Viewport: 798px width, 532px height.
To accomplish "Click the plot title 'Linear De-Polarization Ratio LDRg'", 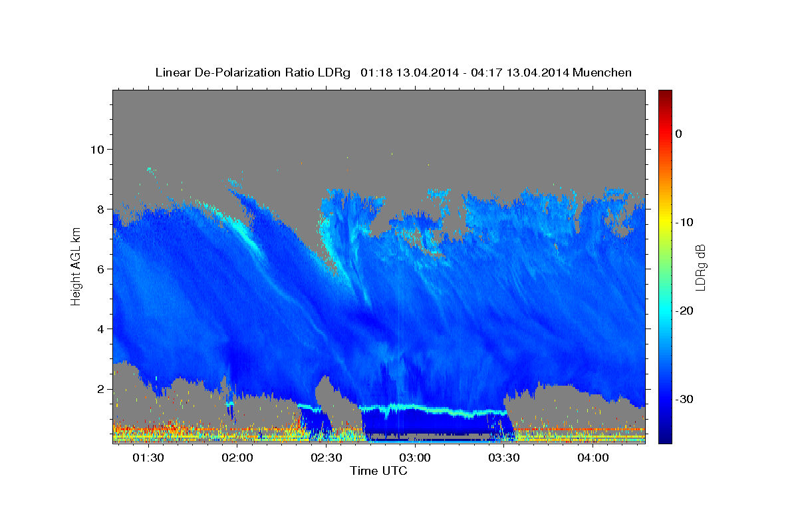I will 253,72.
